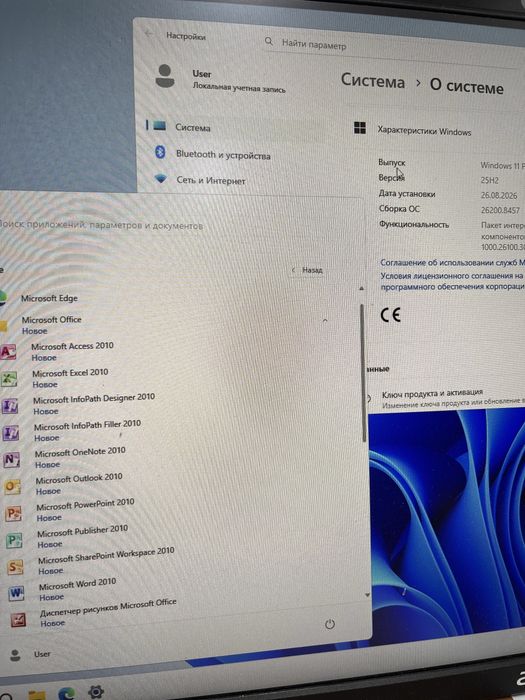
Task: Open Microsoft SharePoint Workspace 2010 icon
Action: 15,567
